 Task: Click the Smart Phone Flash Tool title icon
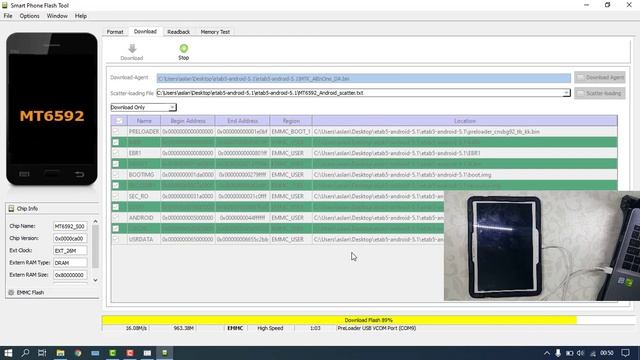point(5,5)
